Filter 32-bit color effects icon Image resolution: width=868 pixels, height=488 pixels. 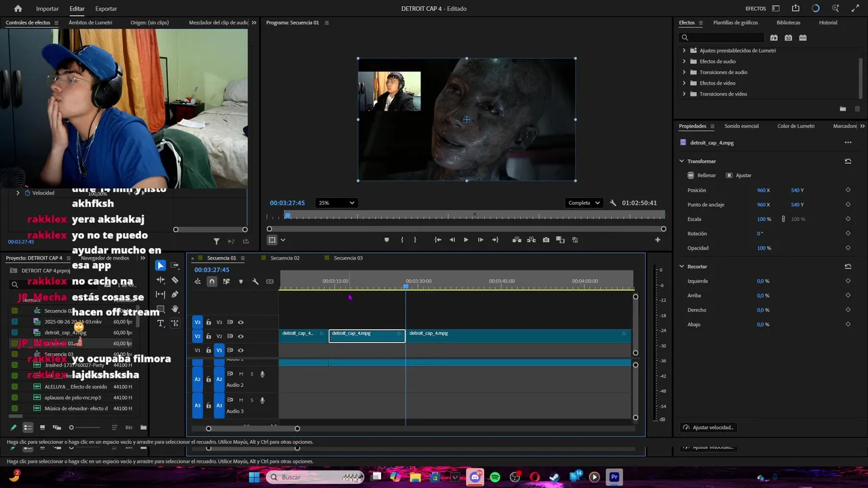coord(788,38)
